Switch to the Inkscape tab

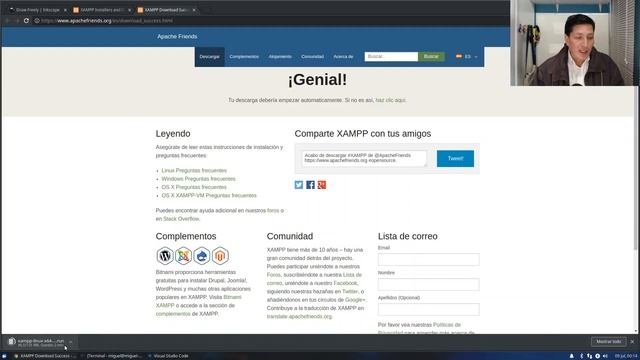(x=37, y=10)
